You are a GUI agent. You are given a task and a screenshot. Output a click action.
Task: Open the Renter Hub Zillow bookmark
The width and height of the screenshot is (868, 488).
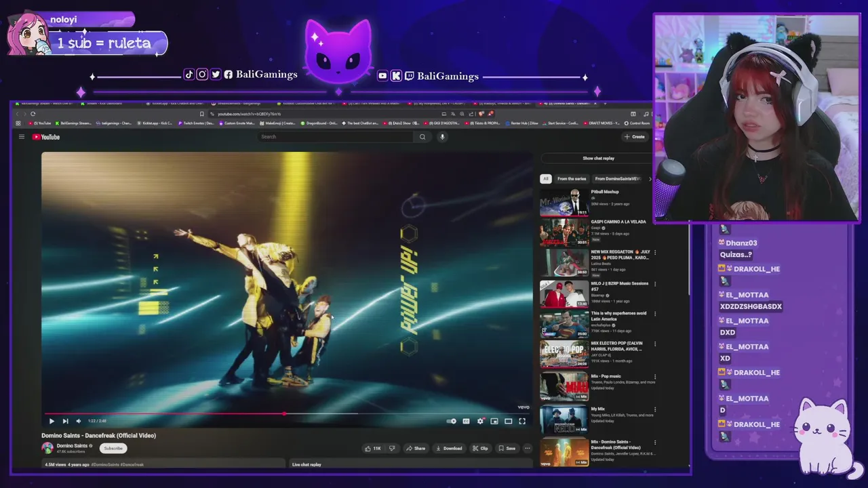coord(521,123)
